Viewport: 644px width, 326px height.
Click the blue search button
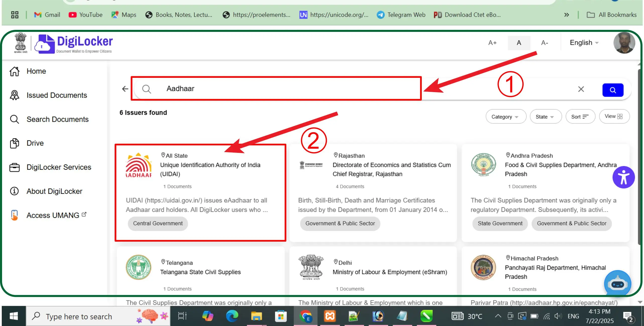coord(613,90)
